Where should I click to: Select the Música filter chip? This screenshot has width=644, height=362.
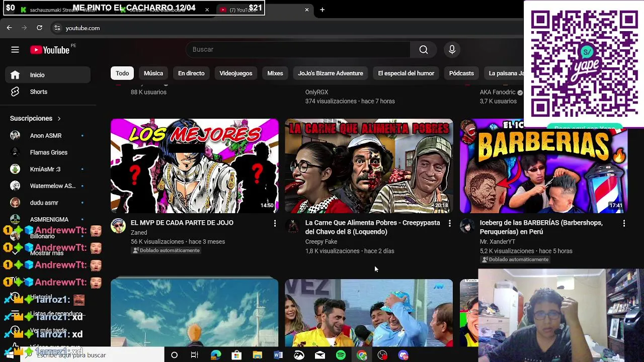(153, 73)
